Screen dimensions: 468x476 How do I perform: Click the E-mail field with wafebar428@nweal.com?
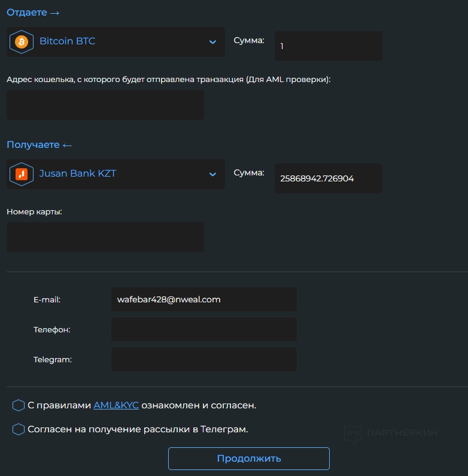[203, 299]
